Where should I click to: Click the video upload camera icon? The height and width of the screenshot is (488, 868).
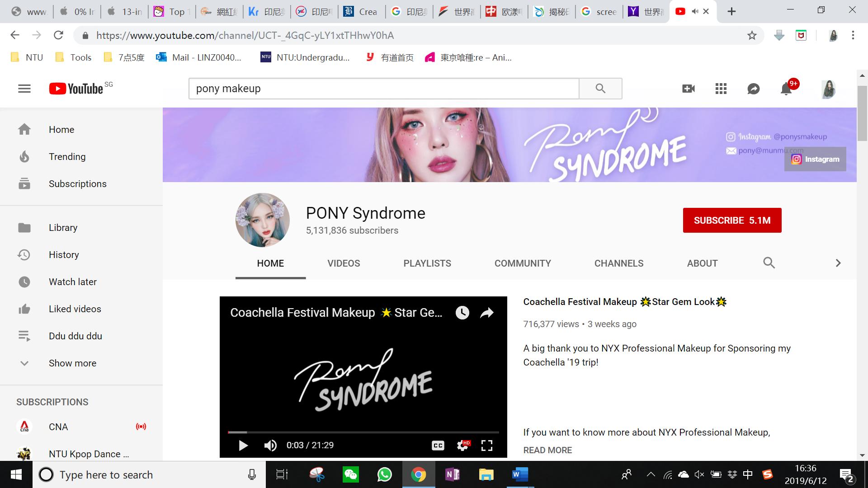[x=688, y=89]
